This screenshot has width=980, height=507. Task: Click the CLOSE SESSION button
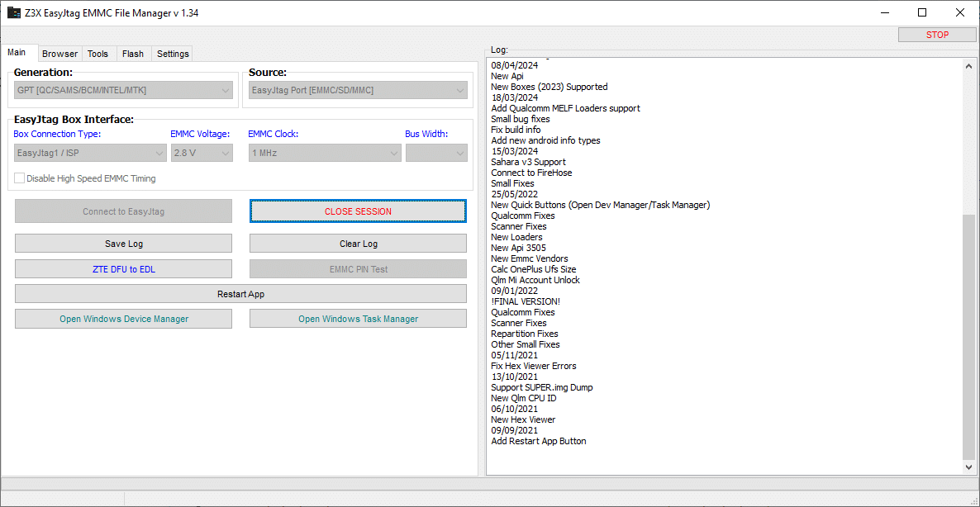coord(358,211)
